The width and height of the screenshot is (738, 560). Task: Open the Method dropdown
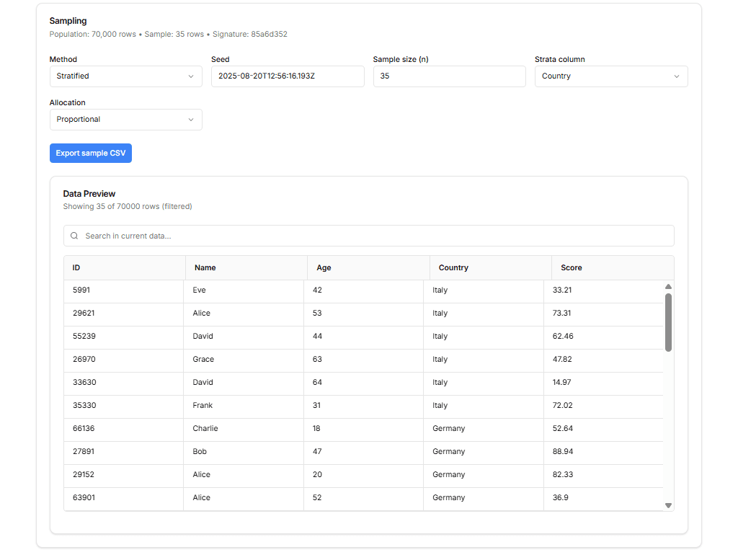tap(125, 76)
